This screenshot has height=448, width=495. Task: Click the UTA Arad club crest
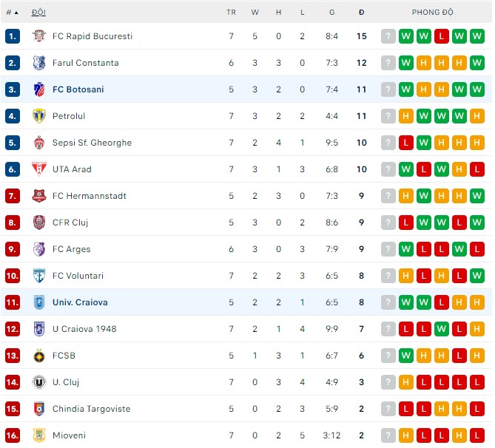[x=39, y=169]
